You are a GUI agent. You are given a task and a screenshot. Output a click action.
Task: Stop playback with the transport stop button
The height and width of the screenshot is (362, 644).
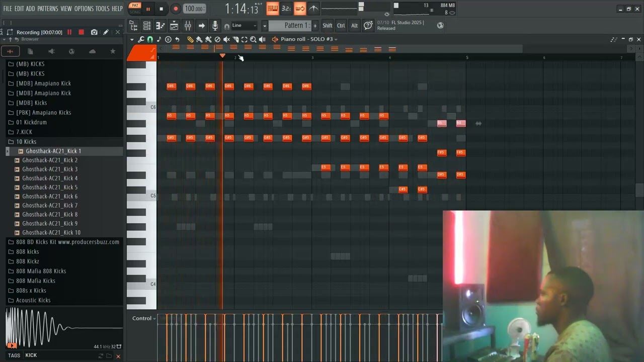pyautogui.click(x=161, y=9)
